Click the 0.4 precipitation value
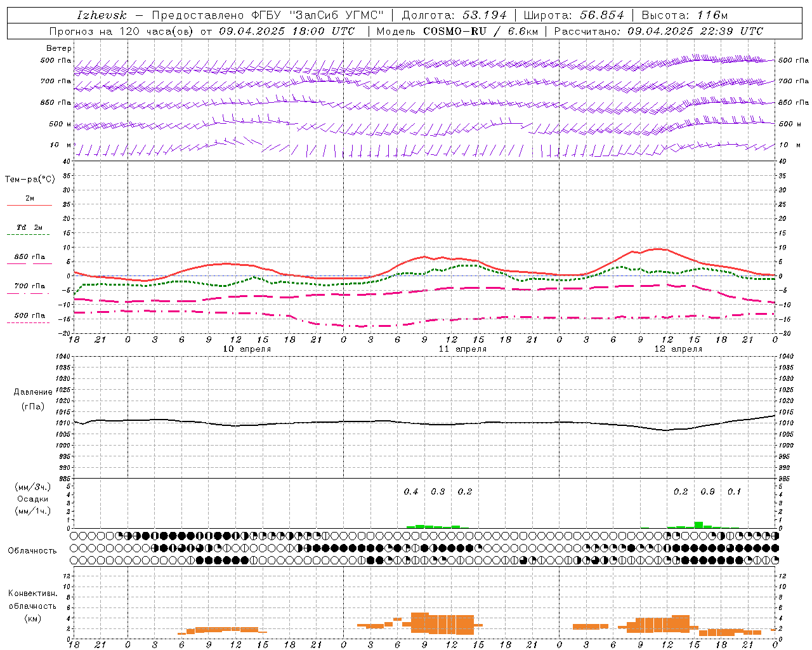This screenshot has height=650, width=812. click(411, 492)
